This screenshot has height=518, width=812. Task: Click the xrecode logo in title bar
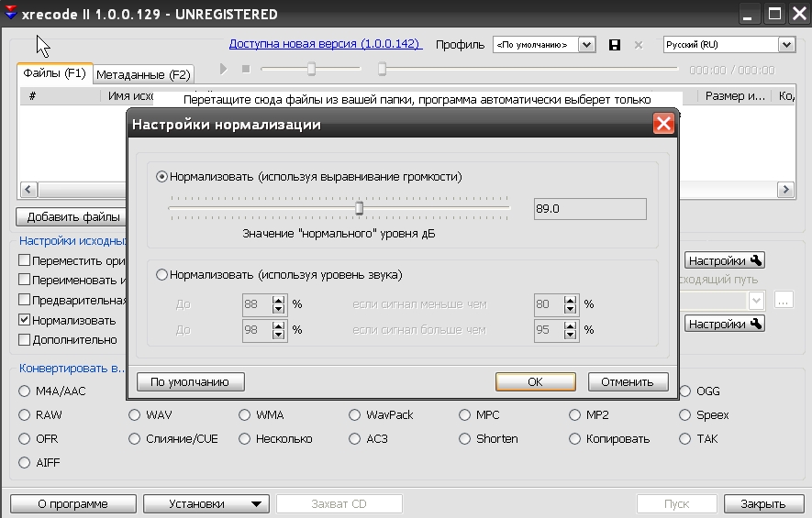(10, 14)
